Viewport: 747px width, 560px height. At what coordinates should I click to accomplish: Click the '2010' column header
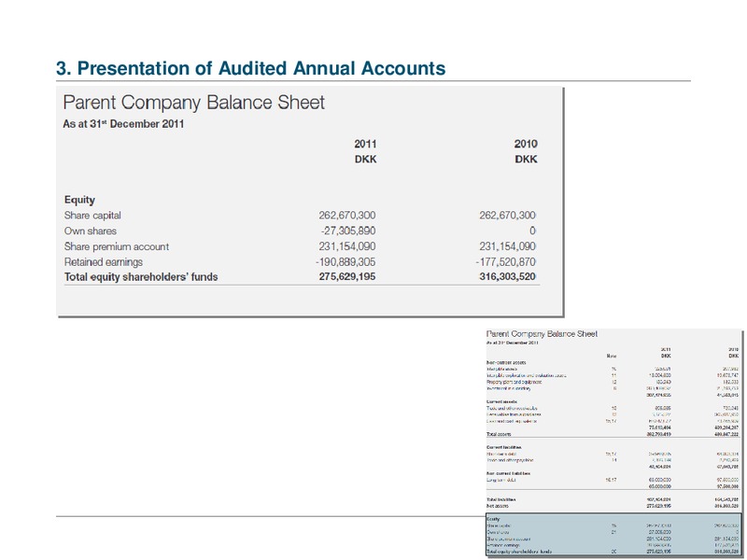coord(526,144)
